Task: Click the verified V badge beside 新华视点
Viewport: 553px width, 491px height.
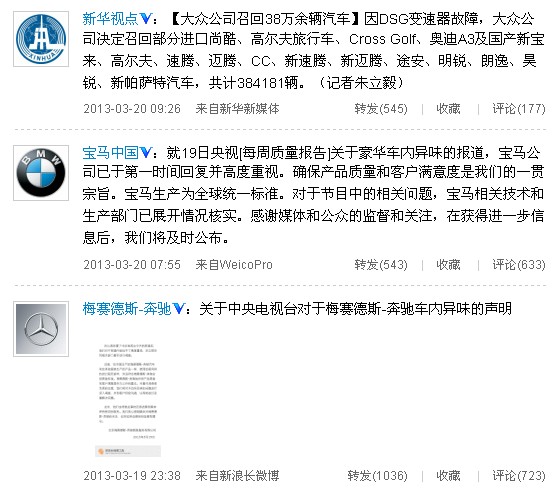Action: 146,19
